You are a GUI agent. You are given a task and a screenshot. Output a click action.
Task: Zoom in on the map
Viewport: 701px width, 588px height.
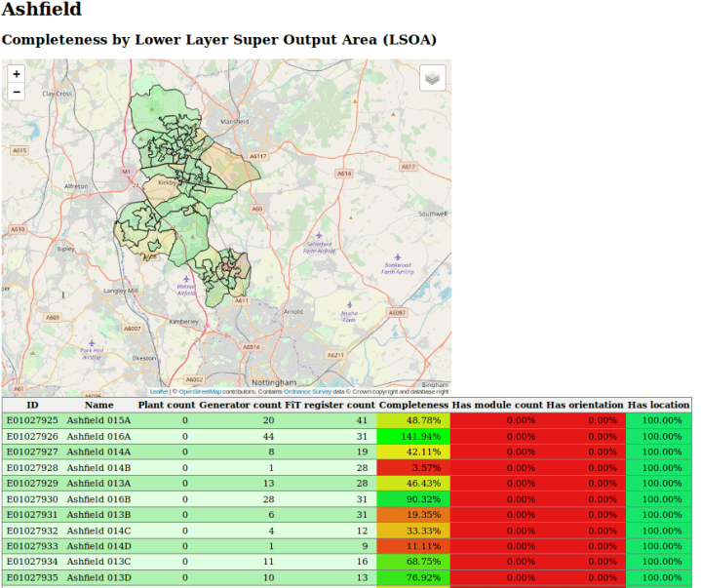tap(17, 74)
